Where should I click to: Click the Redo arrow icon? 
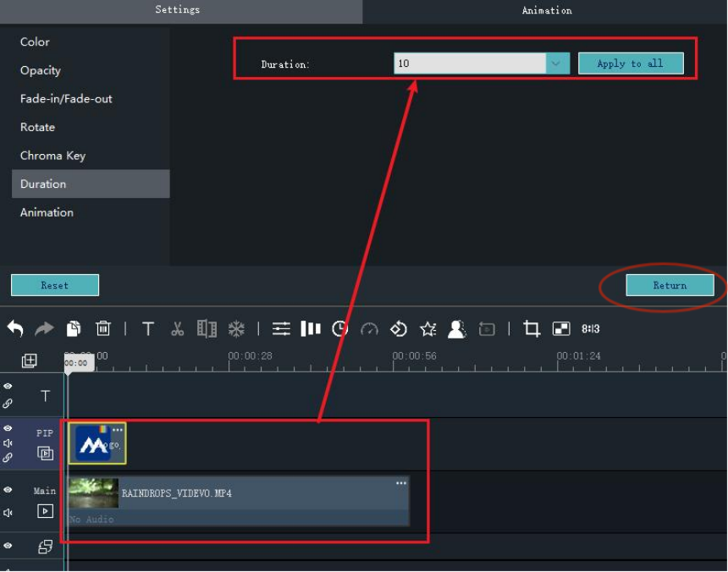point(45,327)
